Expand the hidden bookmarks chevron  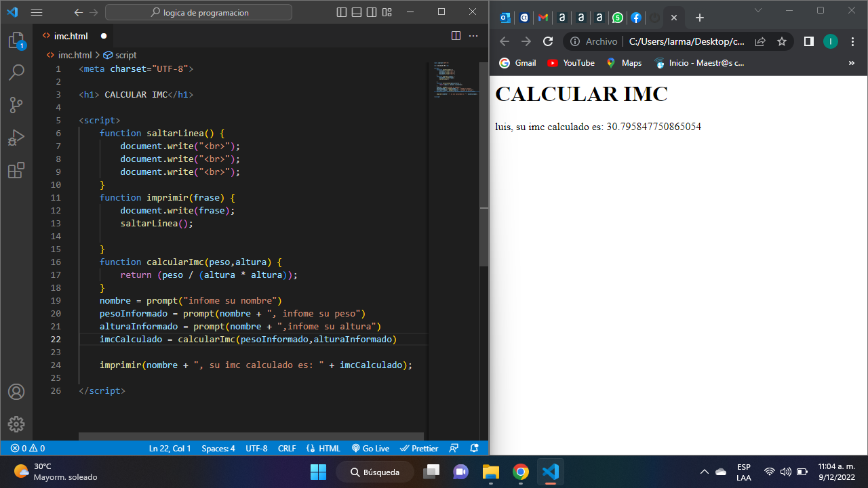(852, 63)
